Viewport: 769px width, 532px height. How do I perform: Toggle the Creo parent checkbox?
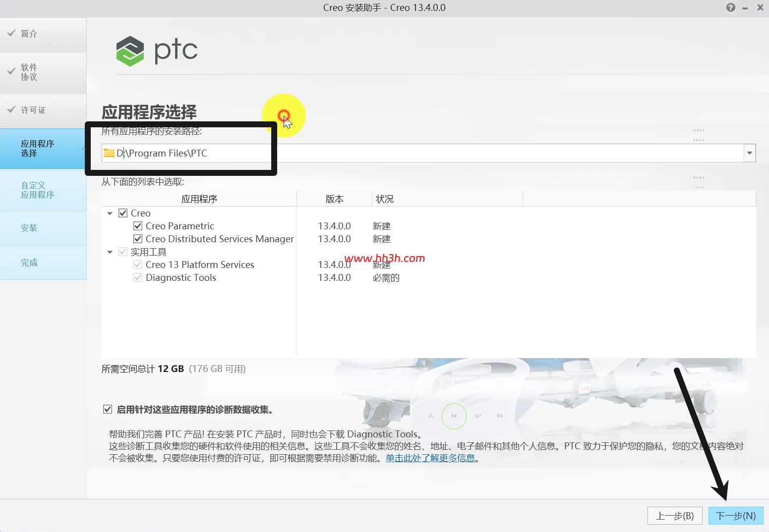coord(123,213)
